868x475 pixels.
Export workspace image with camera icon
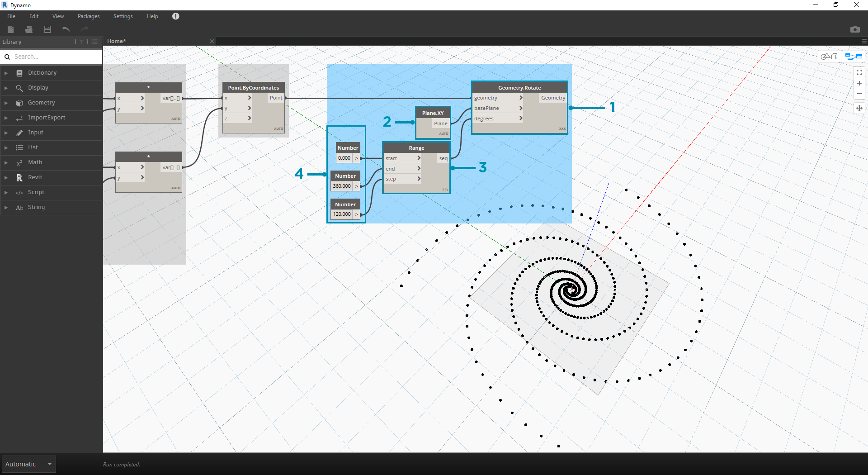click(854, 29)
